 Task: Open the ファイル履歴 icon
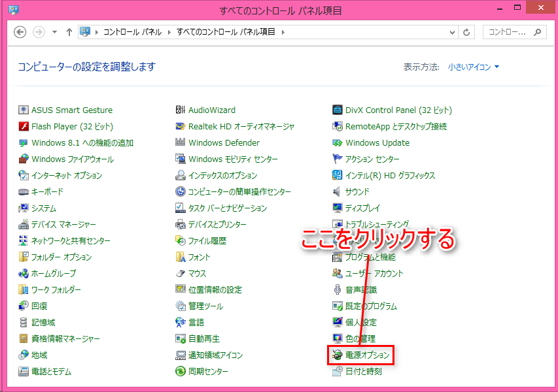(x=181, y=241)
